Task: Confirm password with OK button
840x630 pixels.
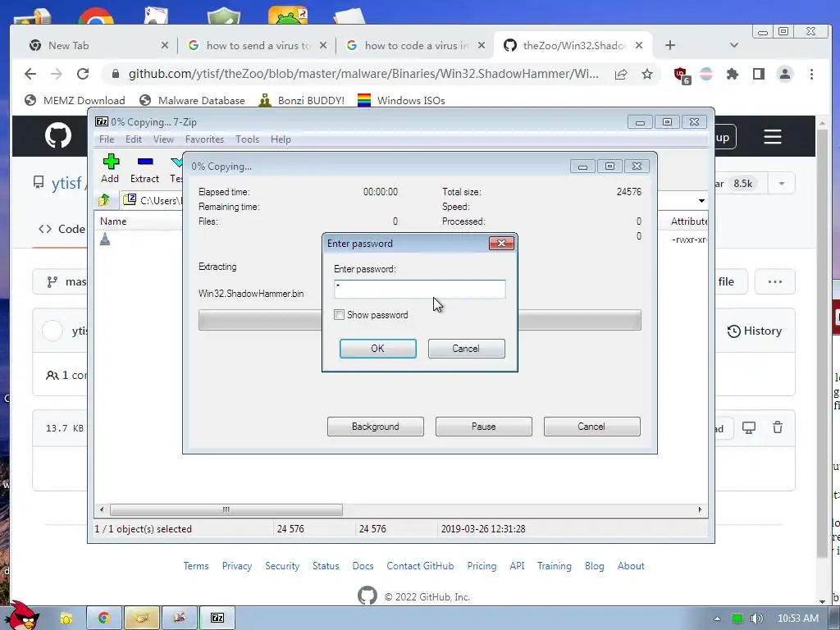Action: coord(377,348)
